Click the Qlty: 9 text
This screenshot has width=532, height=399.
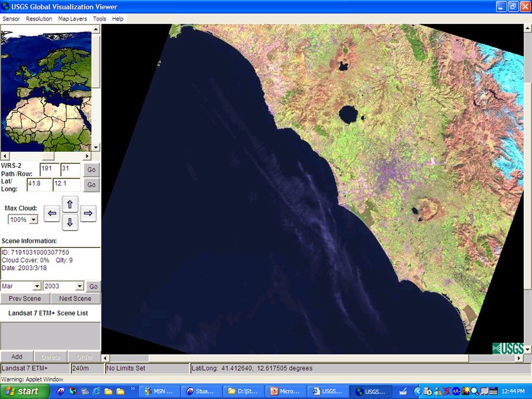click(x=64, y=260)
